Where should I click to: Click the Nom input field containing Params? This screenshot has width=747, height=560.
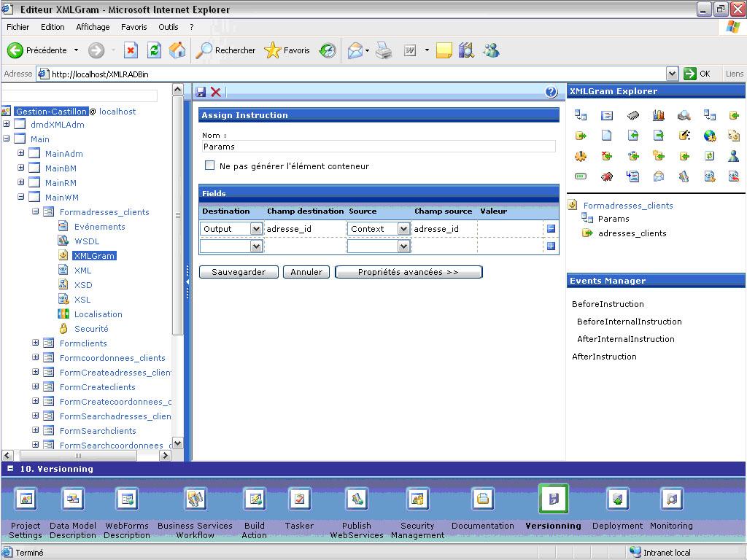click(378, 147)
